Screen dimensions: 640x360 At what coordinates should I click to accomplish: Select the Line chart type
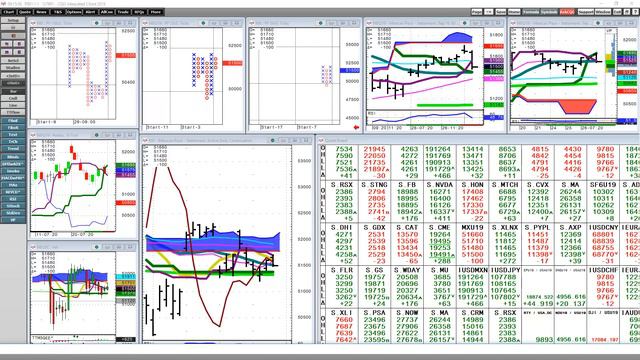[x=13, y=105]
